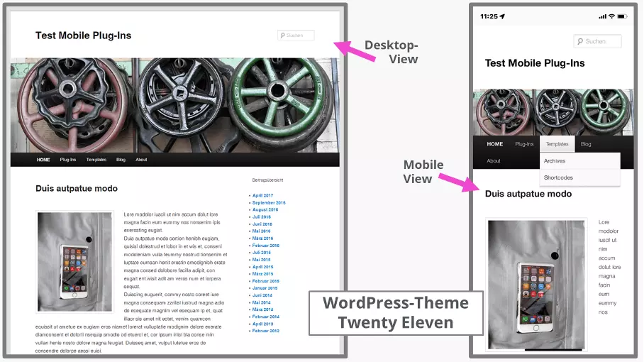This screenshot has height=362, width=644.
Task: Click the Februar 2012 archive link
Action: 265,331
